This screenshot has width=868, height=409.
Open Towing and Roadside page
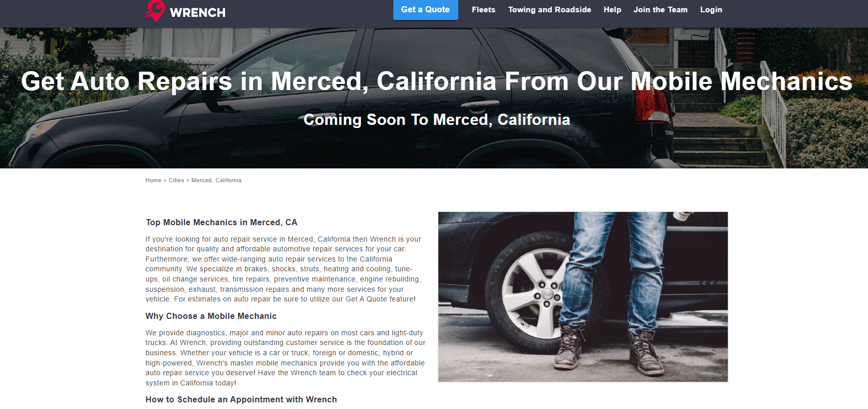coord(549,10)
